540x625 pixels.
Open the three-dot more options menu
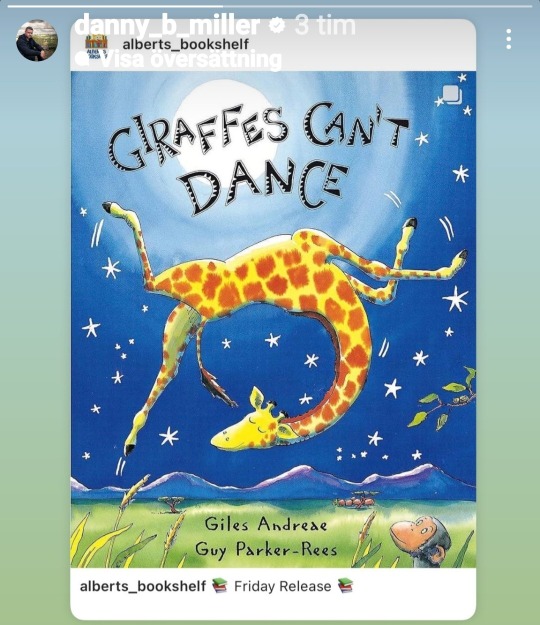(x=509, y=39)
